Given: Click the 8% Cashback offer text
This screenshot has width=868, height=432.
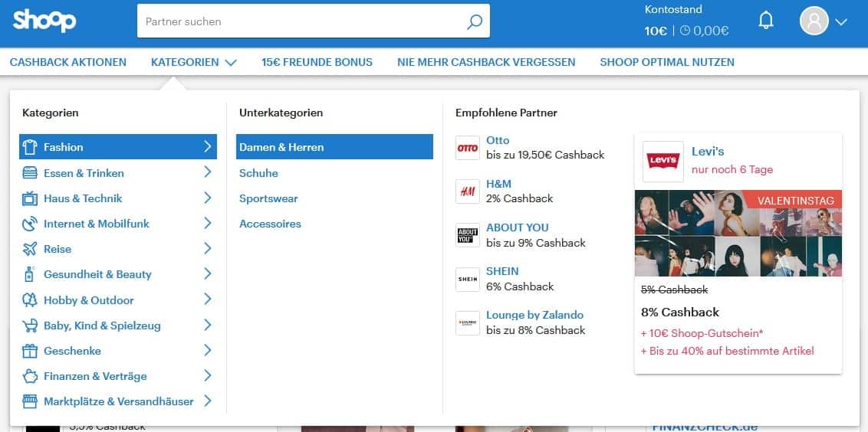Looking at the screenshot, I should click(680, 312).
